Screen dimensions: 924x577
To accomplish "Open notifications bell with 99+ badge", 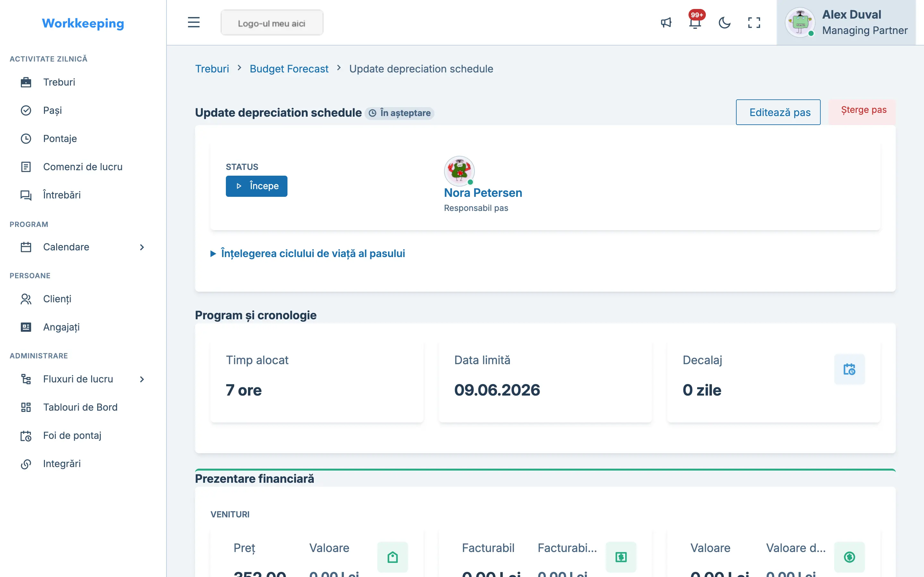I will click(x=695, y=22).
